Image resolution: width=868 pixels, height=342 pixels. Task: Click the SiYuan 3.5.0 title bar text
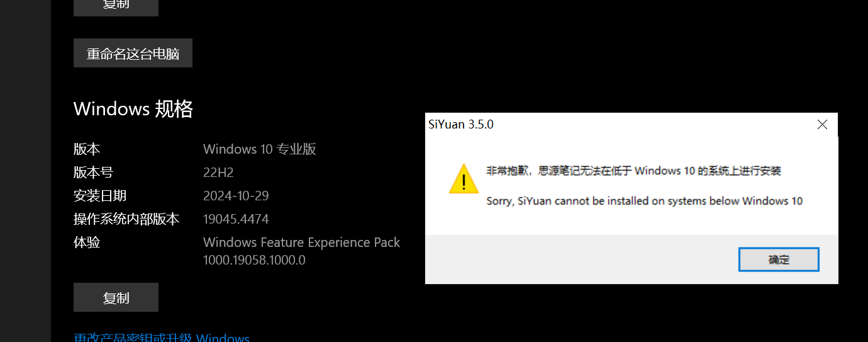461,125
